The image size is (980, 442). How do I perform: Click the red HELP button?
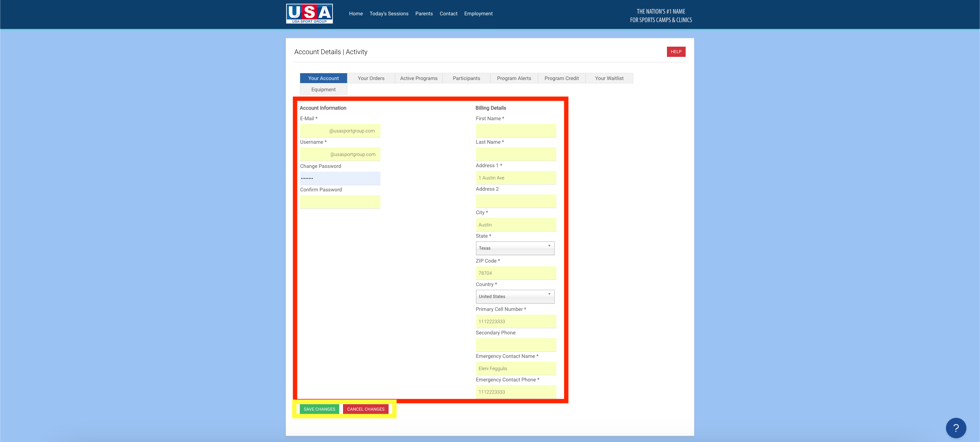coord(676,52)
